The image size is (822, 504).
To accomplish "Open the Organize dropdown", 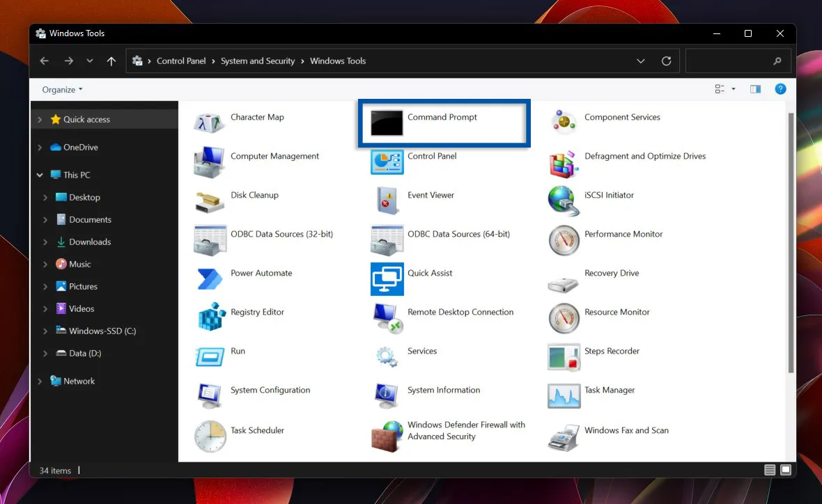I will pos(61,89).
